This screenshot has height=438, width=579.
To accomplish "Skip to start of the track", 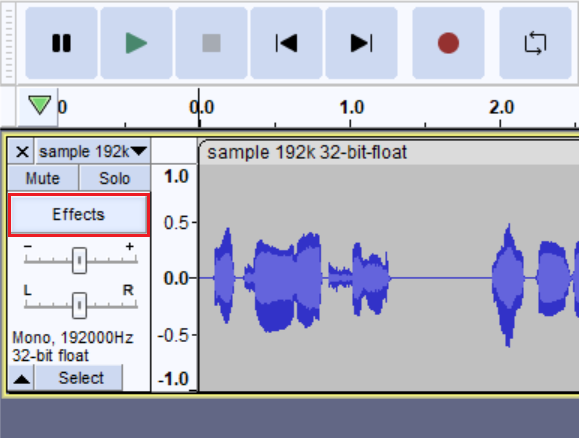I will 287,43.
